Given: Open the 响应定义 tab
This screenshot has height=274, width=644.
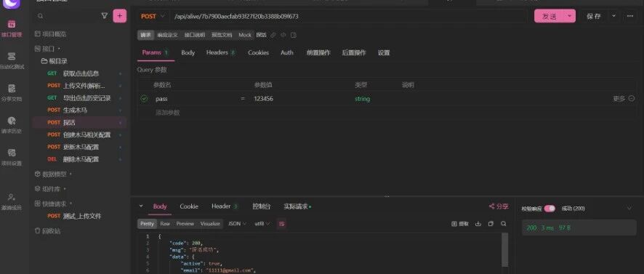Looking at the screenshot, I should point(167,36).
